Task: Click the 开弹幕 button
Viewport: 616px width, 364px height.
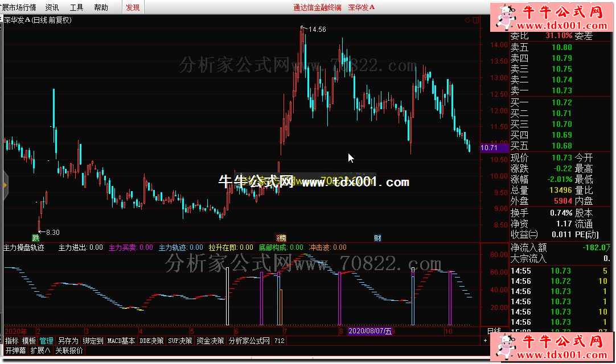Action: [x=16, y=350]
